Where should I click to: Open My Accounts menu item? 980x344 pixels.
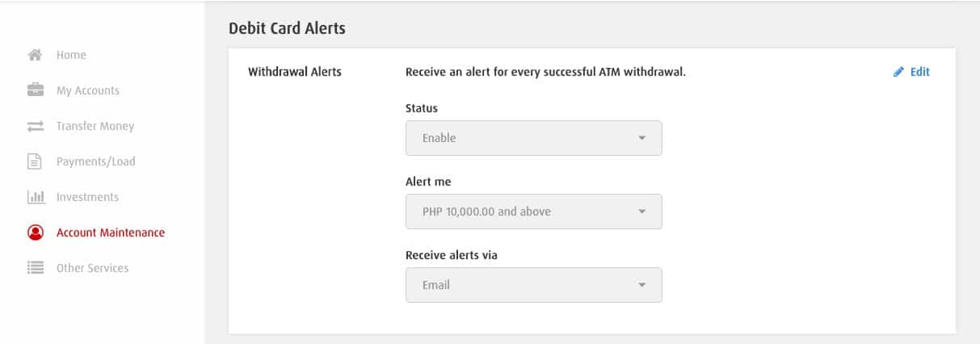pos(87,90)
